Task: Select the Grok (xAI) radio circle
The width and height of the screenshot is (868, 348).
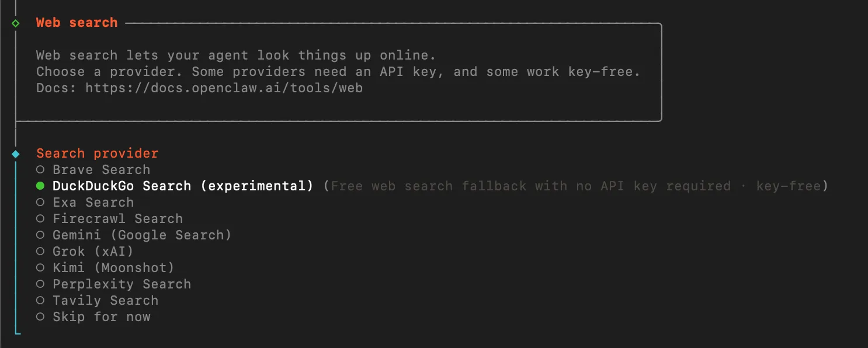Action: coord(40,252)
